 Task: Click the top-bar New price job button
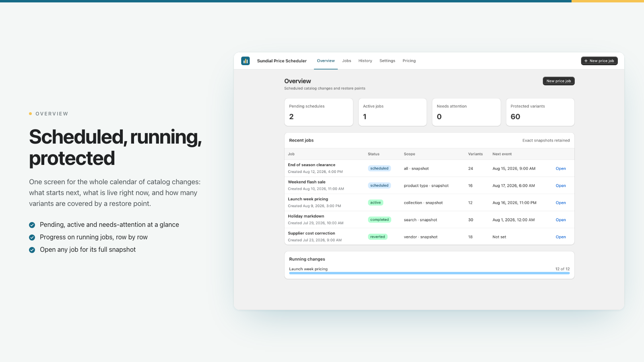pyautogui.click(x=599, y=61)
